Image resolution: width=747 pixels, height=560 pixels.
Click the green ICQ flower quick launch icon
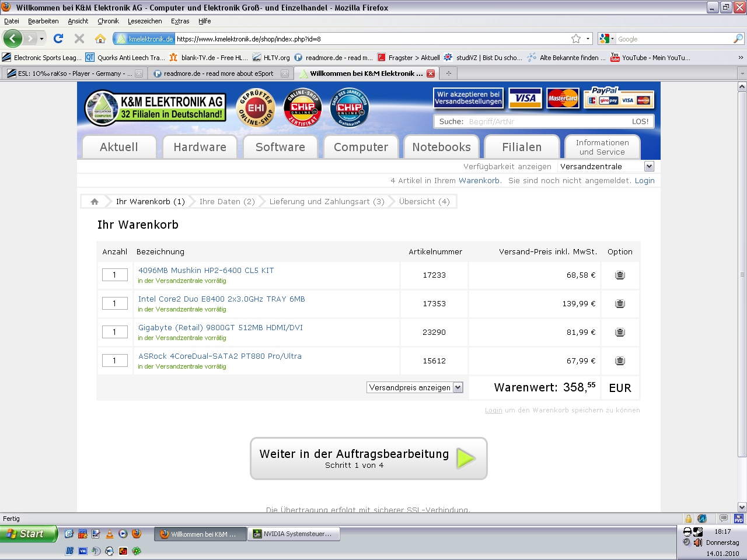coord(137,551)
